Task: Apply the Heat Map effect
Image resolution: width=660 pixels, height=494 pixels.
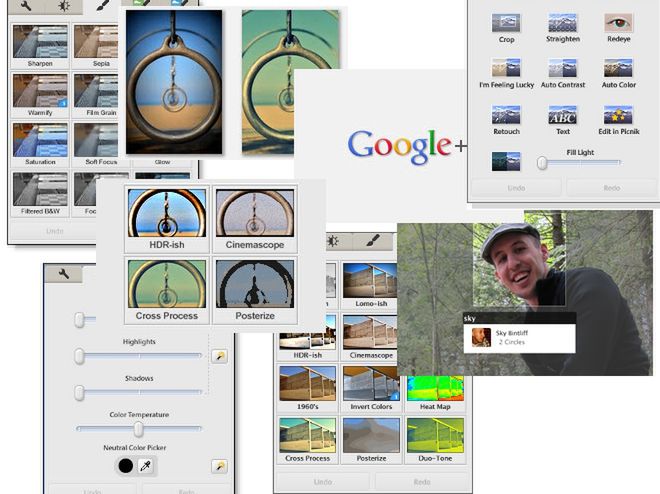Action: tap(435, 393)
